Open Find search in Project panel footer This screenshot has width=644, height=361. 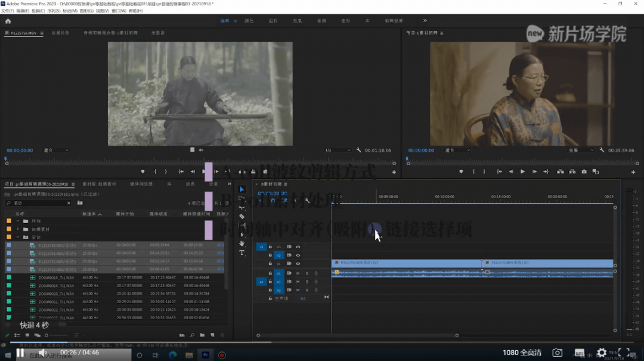[192, 335]
